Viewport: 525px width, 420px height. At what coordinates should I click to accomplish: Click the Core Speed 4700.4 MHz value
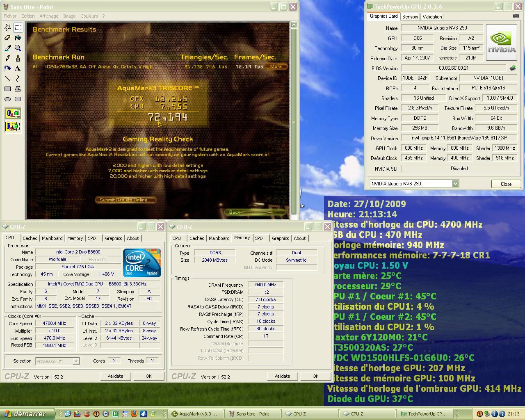55,324
